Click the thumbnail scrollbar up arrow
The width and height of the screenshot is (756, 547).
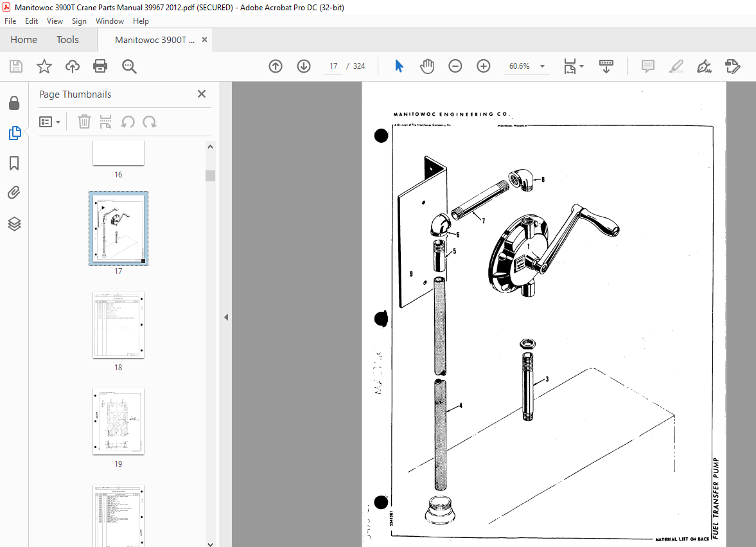pos(210,147)
